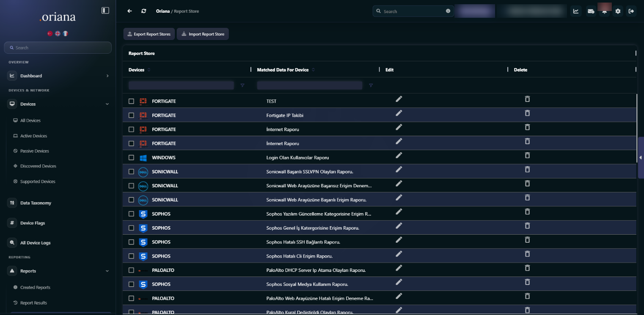Open the line chart icon in top bar
The width and height of the screenshot is (644, 315).
[576, 11]
